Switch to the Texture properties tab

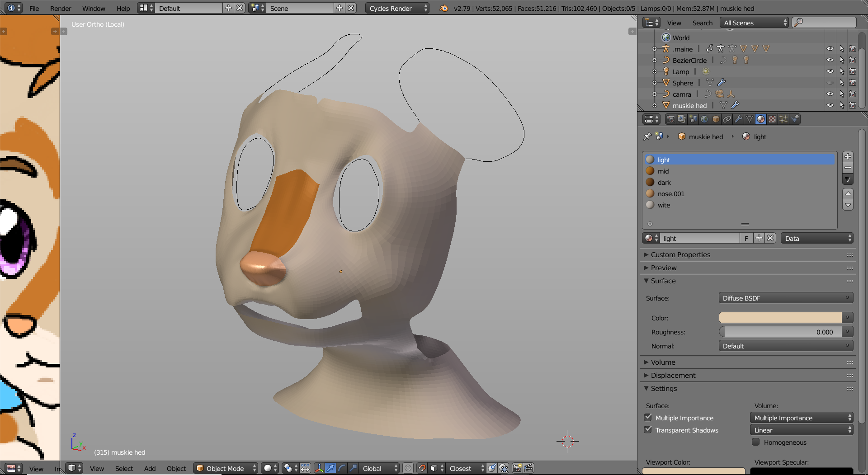(x=772, y=119)
